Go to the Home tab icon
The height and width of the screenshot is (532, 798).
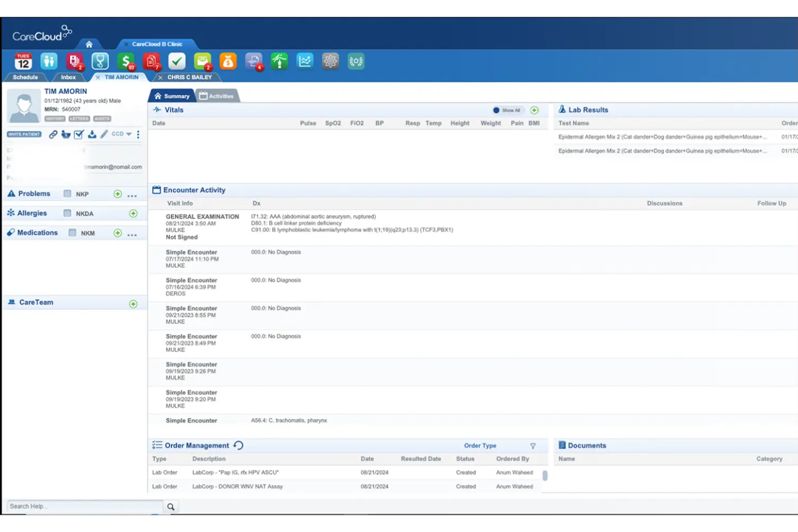point(89,44)
